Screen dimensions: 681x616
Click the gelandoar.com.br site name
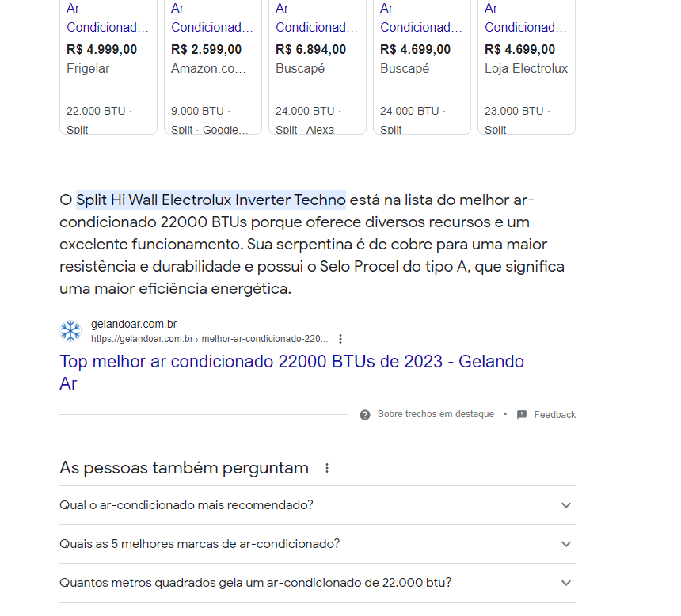[x=134, y=324]
